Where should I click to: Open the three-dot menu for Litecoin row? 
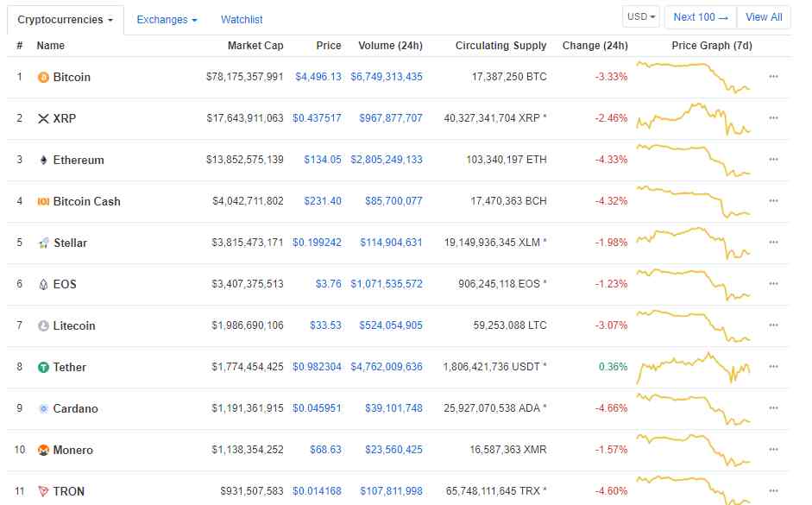coord(773,325)
